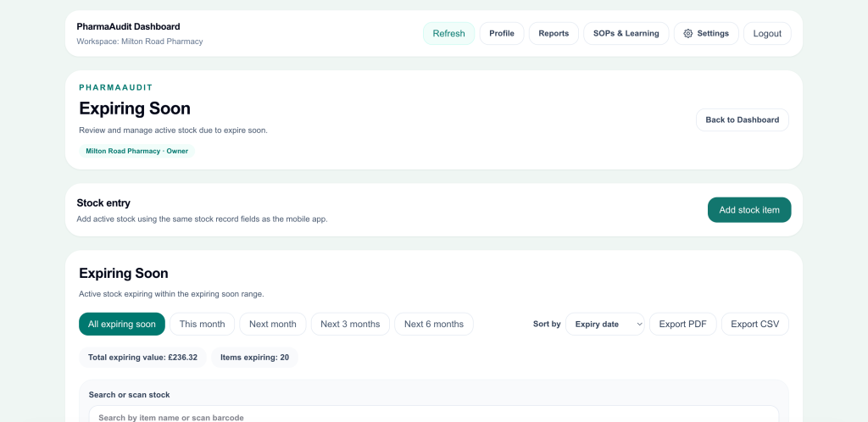Select the All expiring soon filter
The image size is (868, 422).
[122, 324]
